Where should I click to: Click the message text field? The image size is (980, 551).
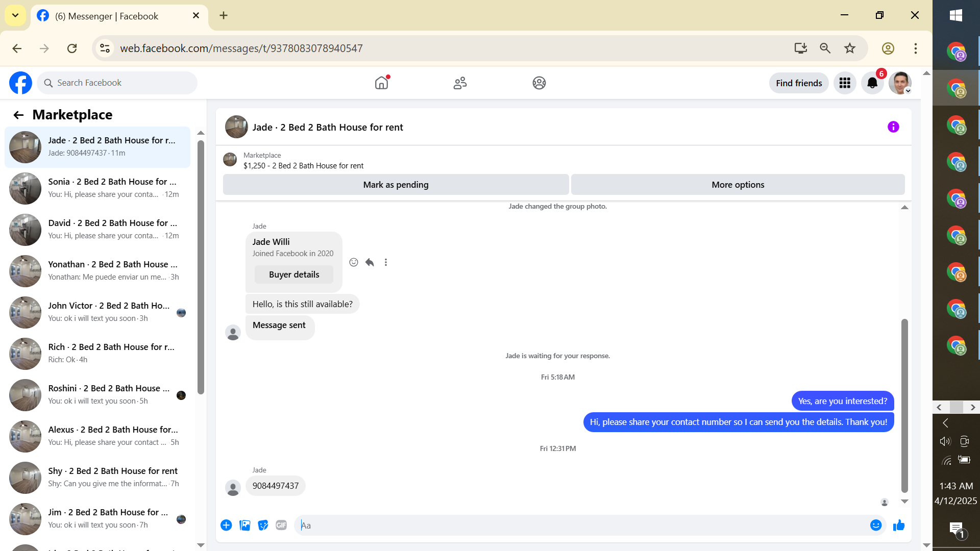pos(582,525)
